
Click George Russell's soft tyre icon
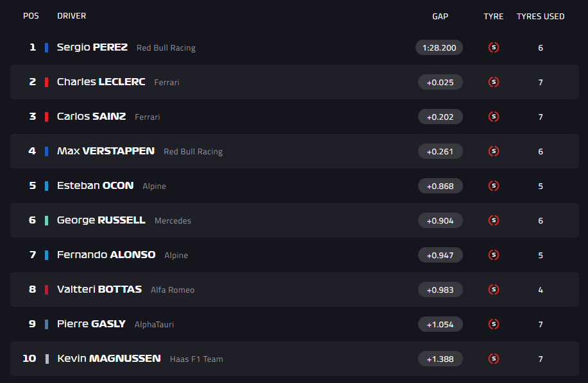[493, 220]
